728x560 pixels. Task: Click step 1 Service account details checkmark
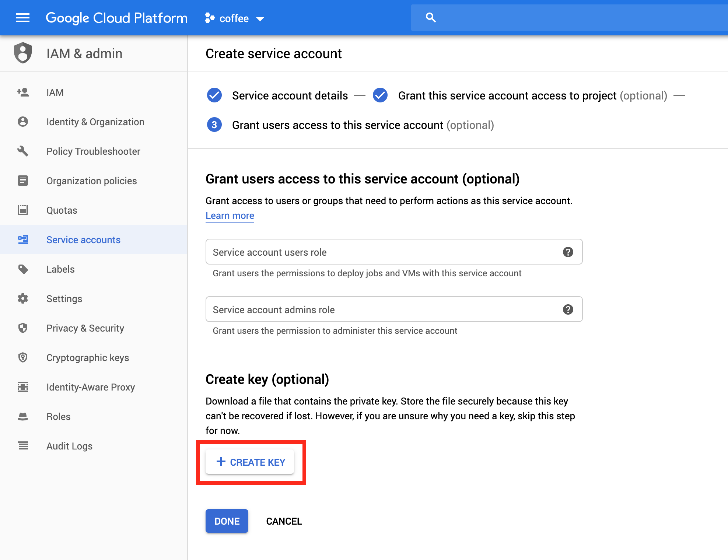[214, 95]
